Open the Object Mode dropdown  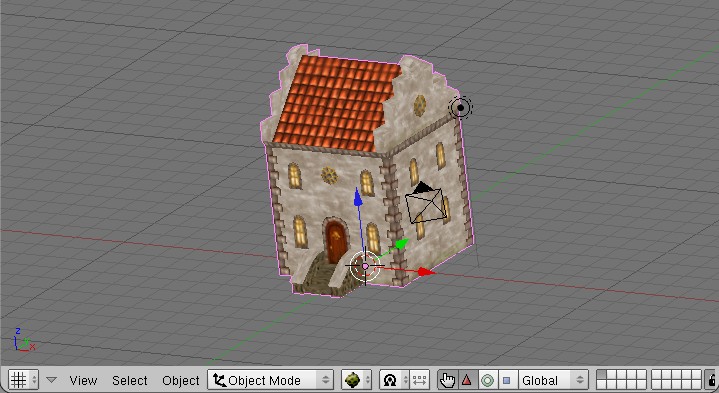pyautogui.click(x=270, y=380)
